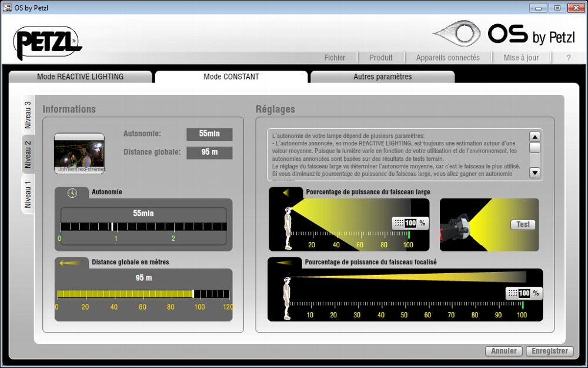Viewport: 588px width, 368px height.
Task: Switch to Mode REACTIVE LIGHTING tab
Action: coord(80,77)
